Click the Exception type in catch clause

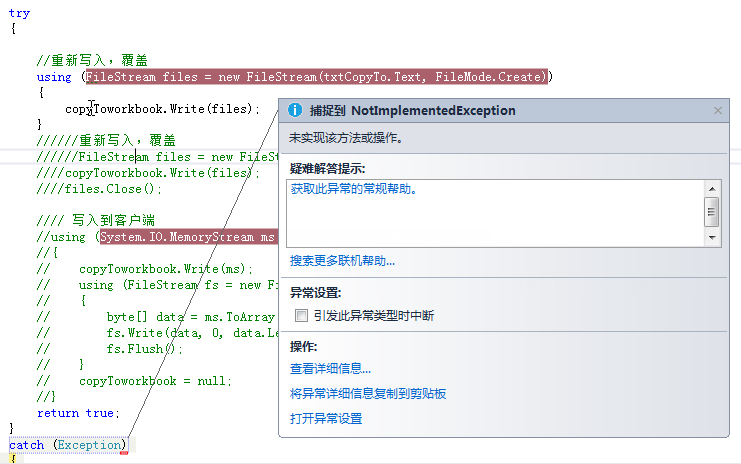tap(89, 445)
